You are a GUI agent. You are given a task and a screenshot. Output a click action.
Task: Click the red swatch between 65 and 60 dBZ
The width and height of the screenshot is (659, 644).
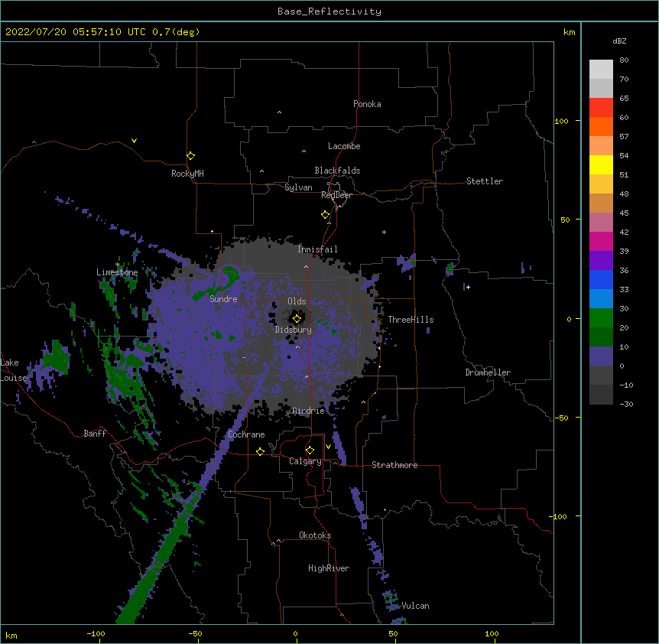[x=601, y=108]
